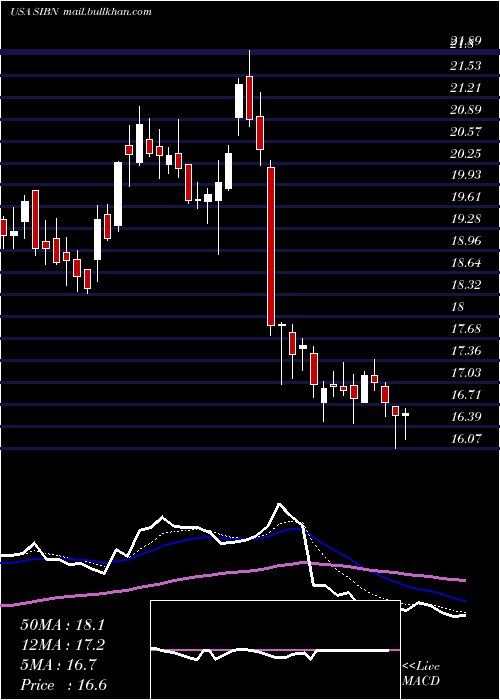Click the 20.57 price axis label
500x700 pixels.
coord(466,132)
